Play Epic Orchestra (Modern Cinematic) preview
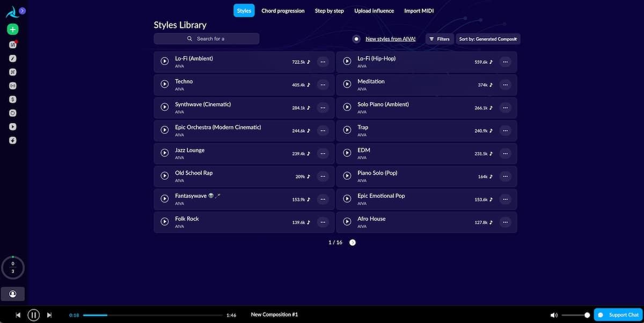The width and height of the screenshot is (644, 323). pos(165,131)
